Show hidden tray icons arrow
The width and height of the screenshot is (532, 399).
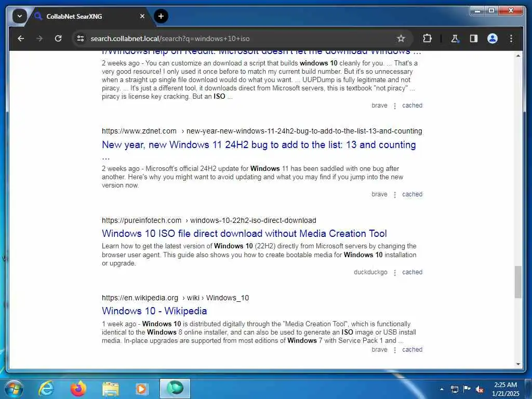pos(442,389)
